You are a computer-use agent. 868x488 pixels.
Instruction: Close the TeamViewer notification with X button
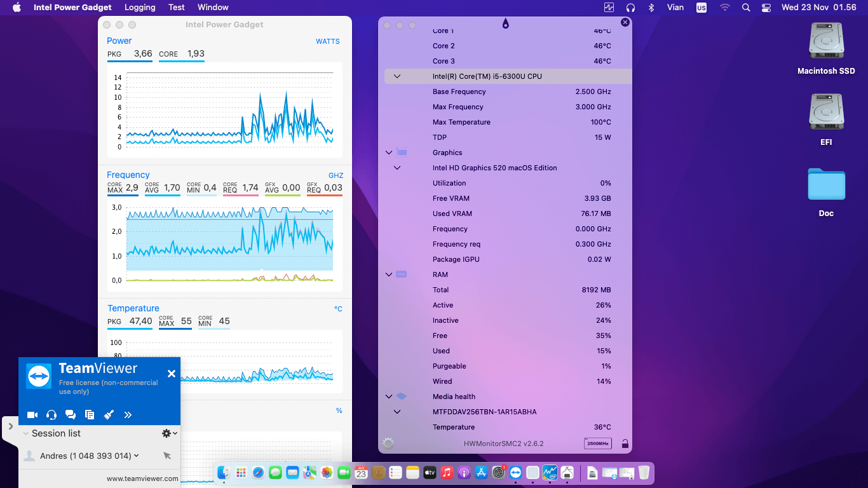(x=171, y=374)
